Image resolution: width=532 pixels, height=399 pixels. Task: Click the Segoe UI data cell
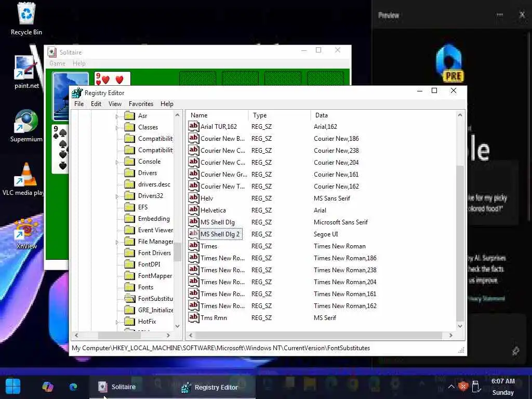326,234
